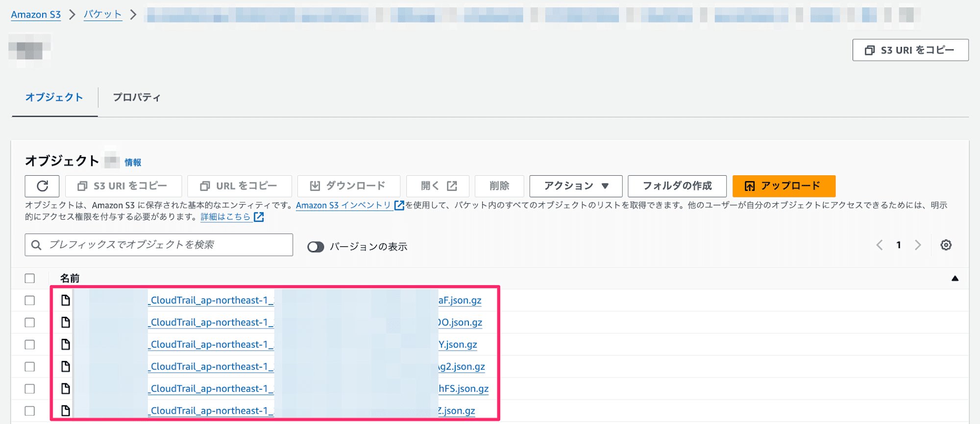Check the select-all objects checkbox
This screenshot has width=980, height=424.
pyautogui.click(x=30, y=279)
